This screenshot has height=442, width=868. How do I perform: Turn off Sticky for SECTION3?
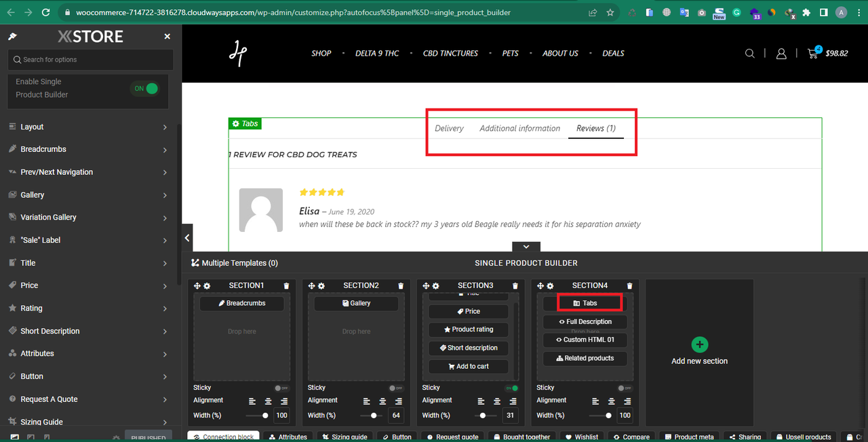(x=511, y=388)
